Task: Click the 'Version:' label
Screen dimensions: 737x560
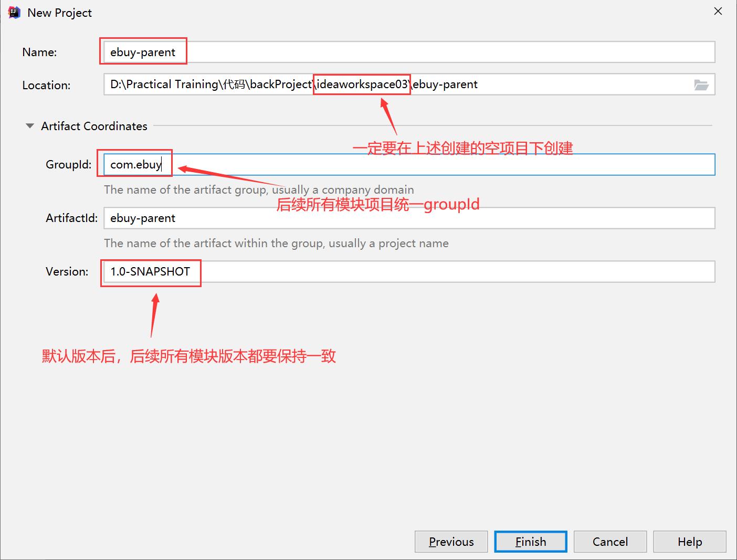Action: click(x=67, y=271)
